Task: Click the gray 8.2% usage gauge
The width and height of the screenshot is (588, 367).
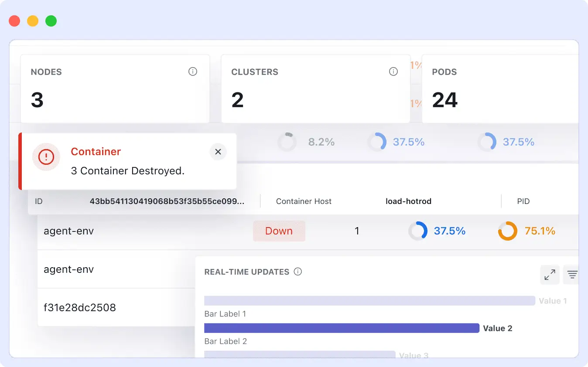Action: pyautogui.click(x=287, y=142)
